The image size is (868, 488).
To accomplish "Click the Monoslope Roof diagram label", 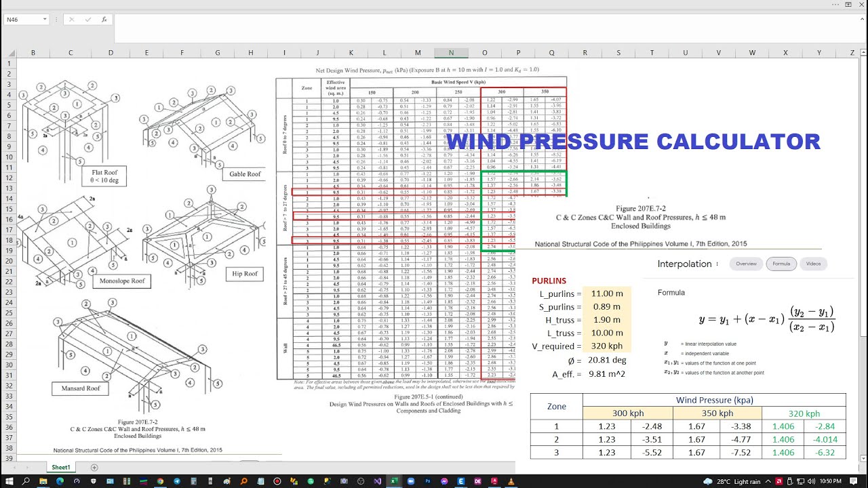I will [122, 280].
